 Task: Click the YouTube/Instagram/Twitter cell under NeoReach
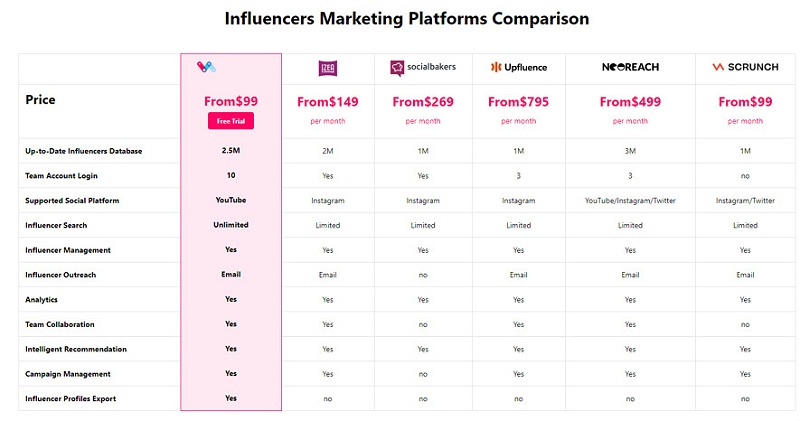[630, 201]
